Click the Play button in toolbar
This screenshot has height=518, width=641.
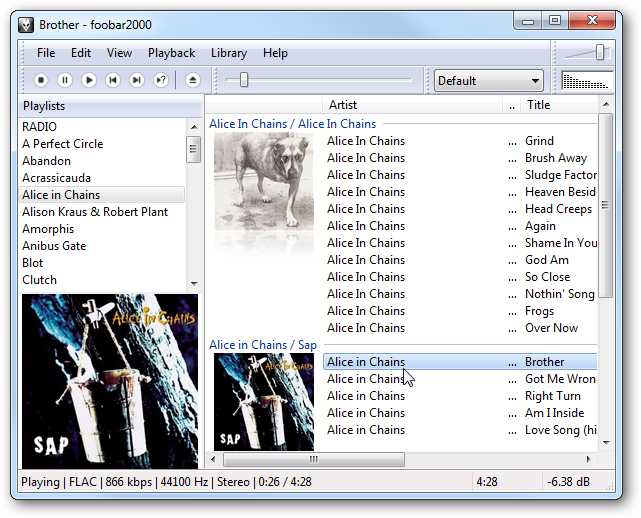point(89,80)
